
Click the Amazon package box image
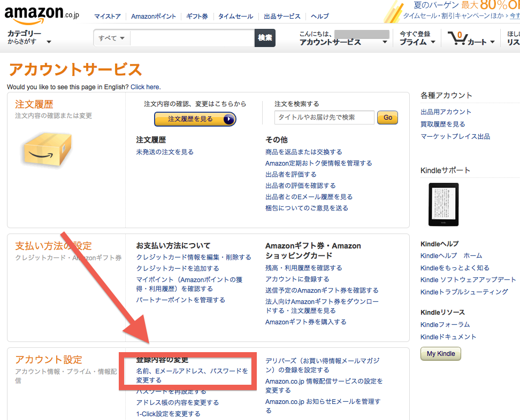coord(48,149)
